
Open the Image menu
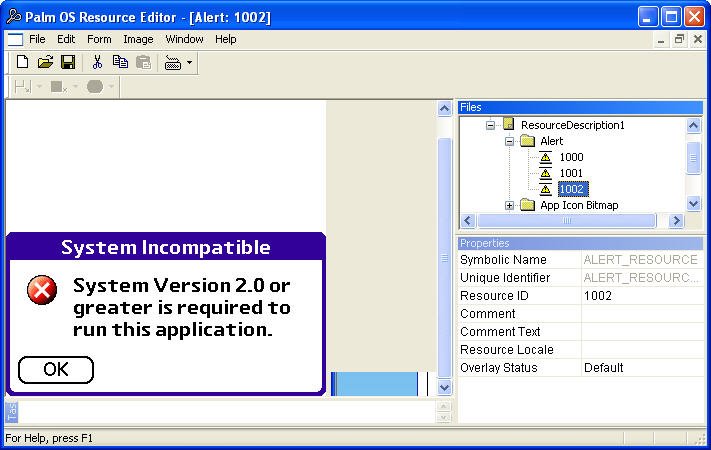138,39
